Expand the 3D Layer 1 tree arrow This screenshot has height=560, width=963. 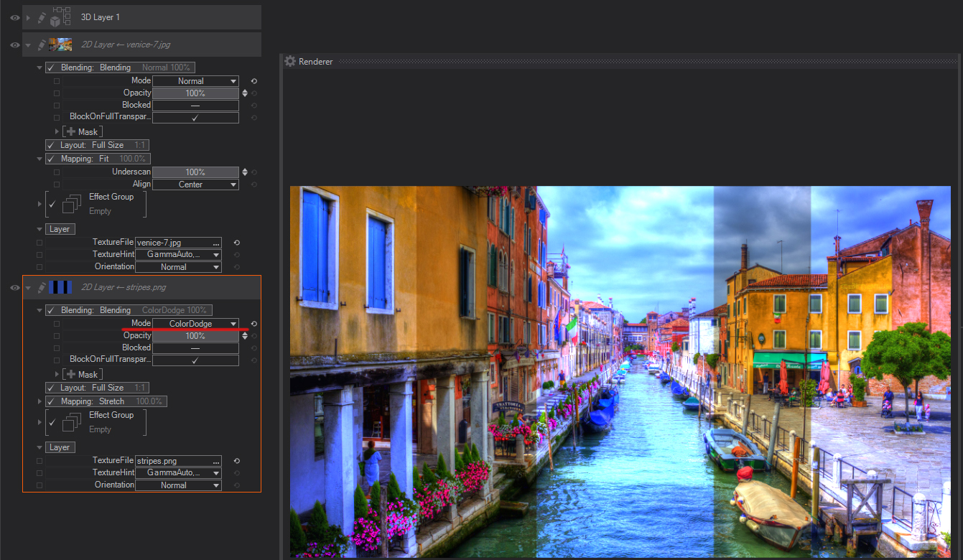coord(29,17)
